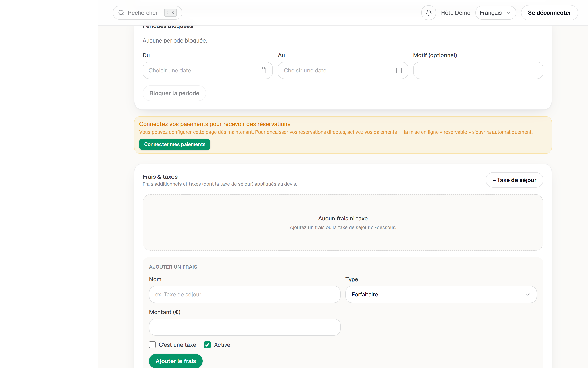Click the "Connectez vos paiements" banner title
Viewport: 588px width, 368px height.
(x=215, y=124)
